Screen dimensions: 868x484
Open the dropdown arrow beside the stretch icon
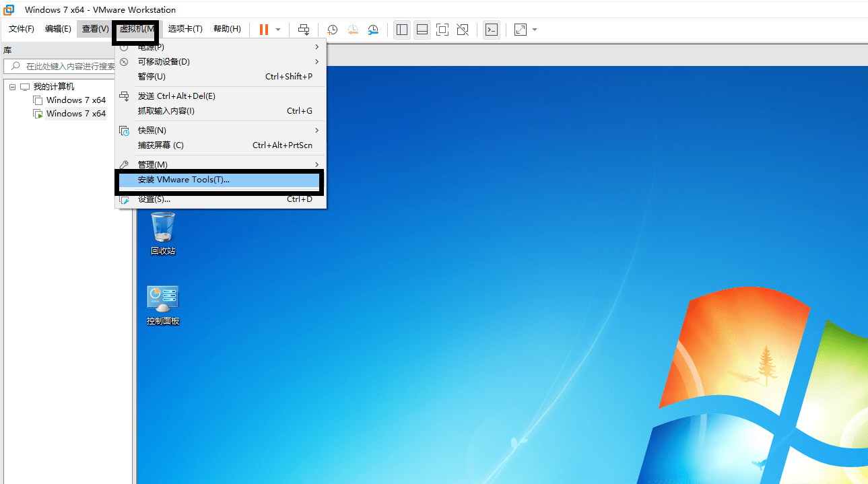pos(535,30)
